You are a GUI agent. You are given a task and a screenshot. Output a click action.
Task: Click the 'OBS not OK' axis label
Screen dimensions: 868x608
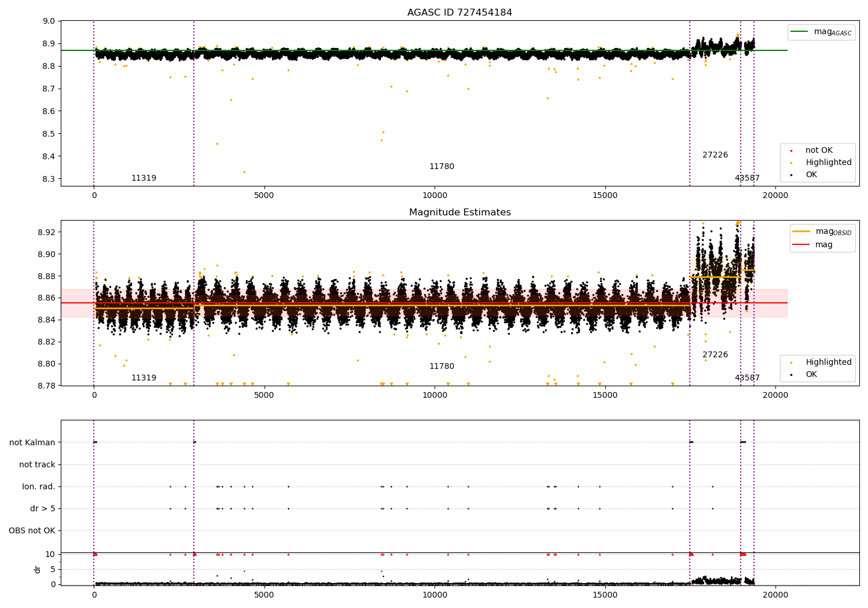[x=32, y=531]
